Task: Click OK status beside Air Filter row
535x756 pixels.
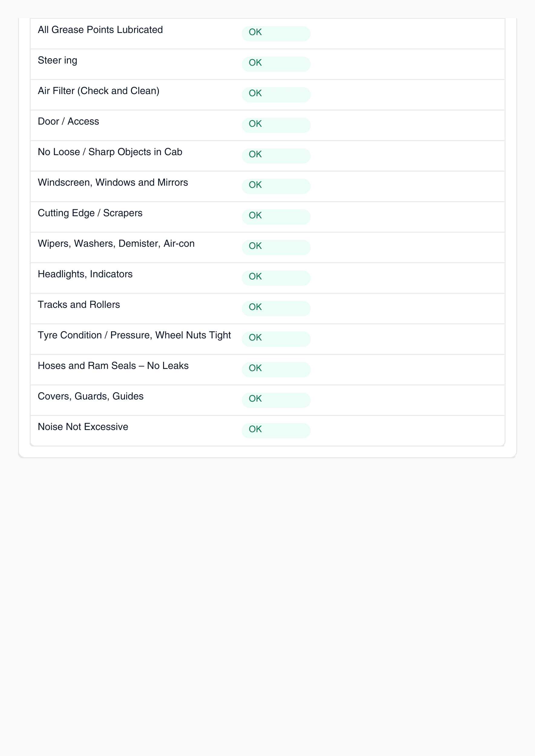Action: [276, 94]
